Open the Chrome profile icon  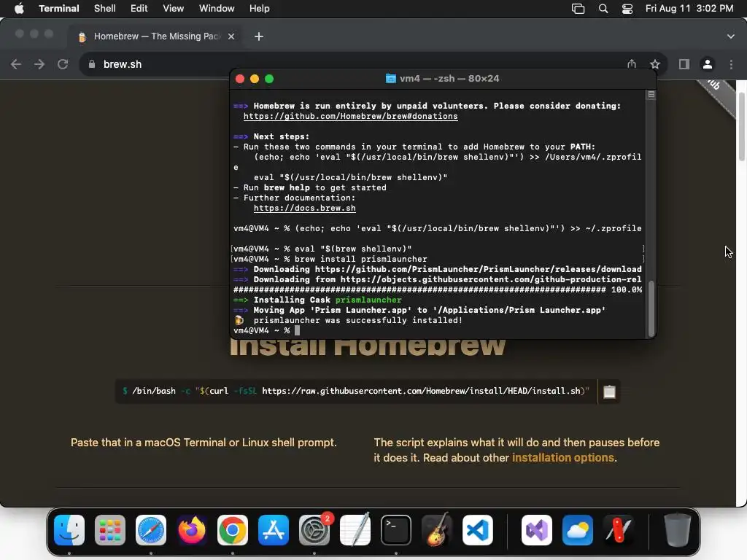point(708,64)
